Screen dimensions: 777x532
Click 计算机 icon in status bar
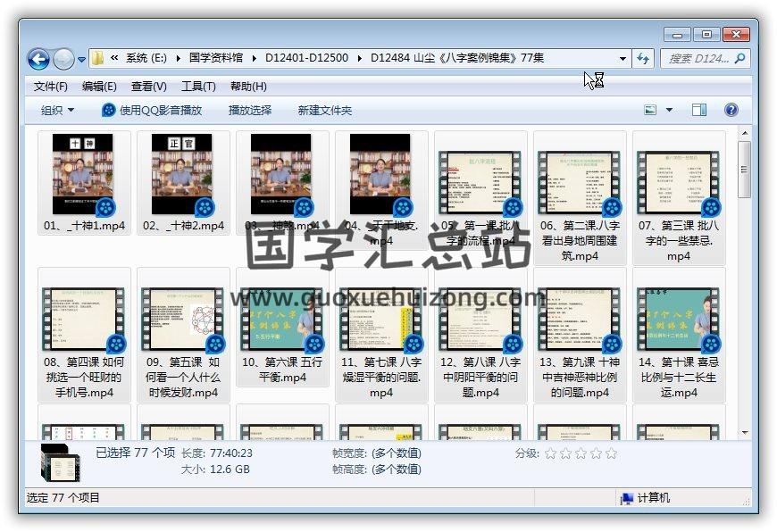pyautogui.click(x=627, y=498)
